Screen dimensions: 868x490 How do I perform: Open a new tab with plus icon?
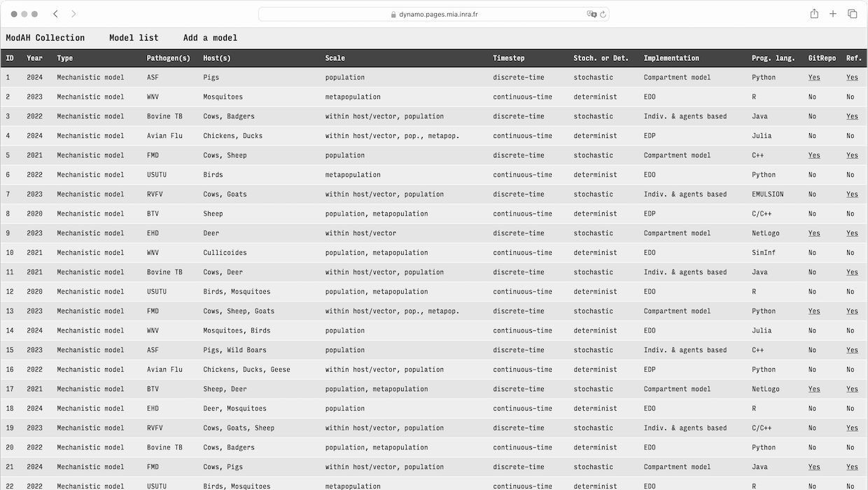(833, 14)
